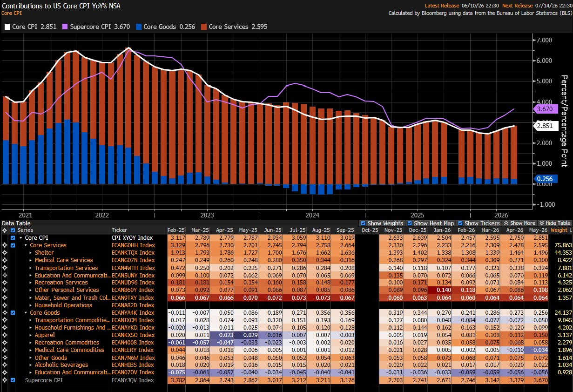Image resolution: width=573 pixels, height=392 pixels.
Task: Uncheck the Core Goods series checkbox
Action: tap(13, 313)
